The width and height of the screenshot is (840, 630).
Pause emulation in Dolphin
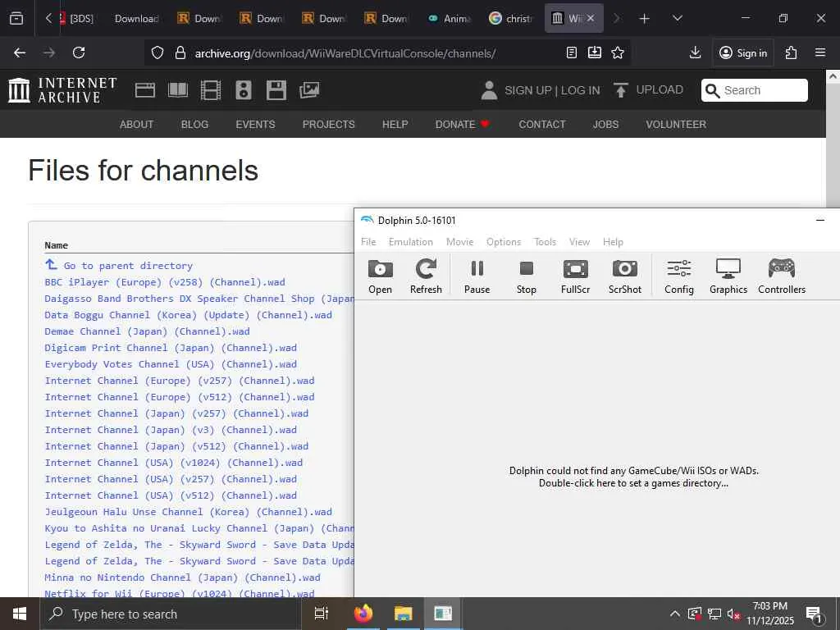[477, 276]
